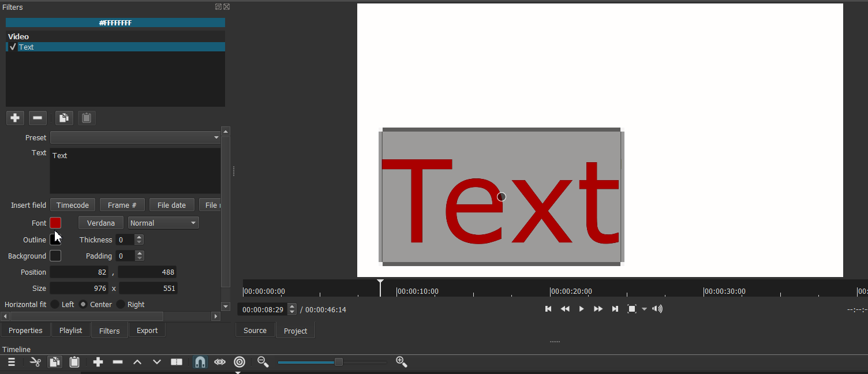This screenshot has width=868, height=374.
Task: Toggle Scrub while dragging eye icon
Action: click(220, 362)
